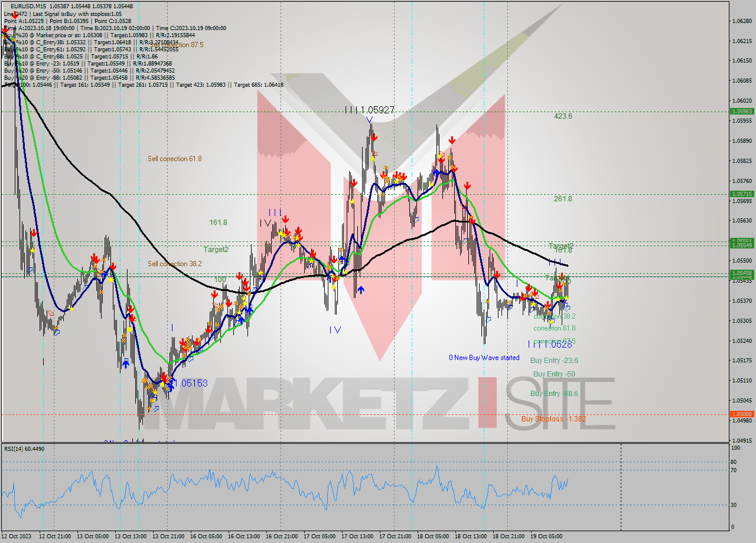Click the '18 Oct 13:00' time label
Image resolution: width=756 pixels, height=543 pixels.
470,537
